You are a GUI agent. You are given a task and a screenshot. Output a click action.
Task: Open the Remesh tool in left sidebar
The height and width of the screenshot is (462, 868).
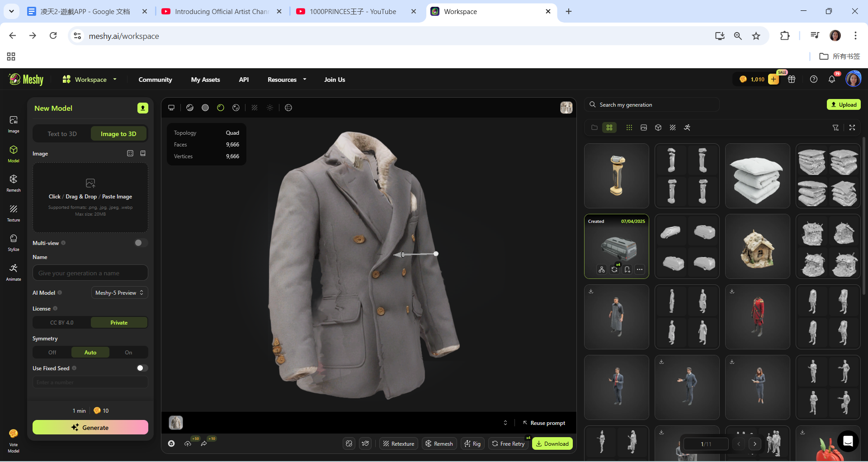tap(14, 183)
